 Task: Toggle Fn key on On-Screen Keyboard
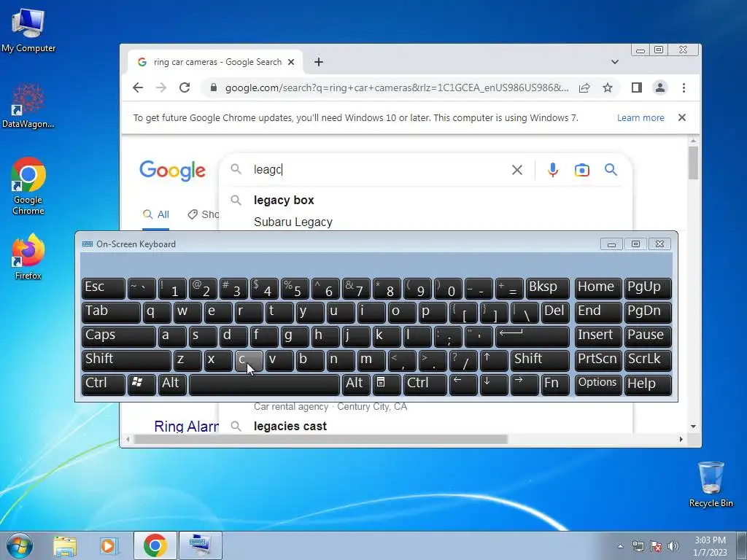(x=555, y=384)
